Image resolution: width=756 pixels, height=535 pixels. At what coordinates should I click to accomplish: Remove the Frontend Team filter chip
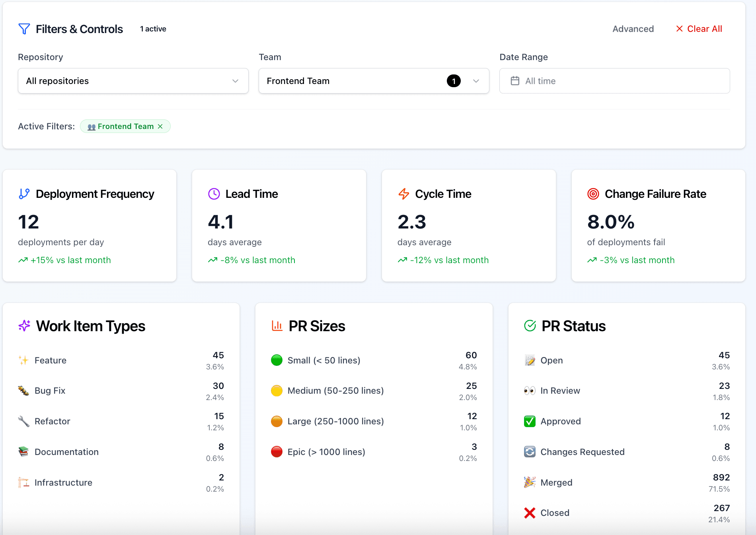tap(160, 127)
